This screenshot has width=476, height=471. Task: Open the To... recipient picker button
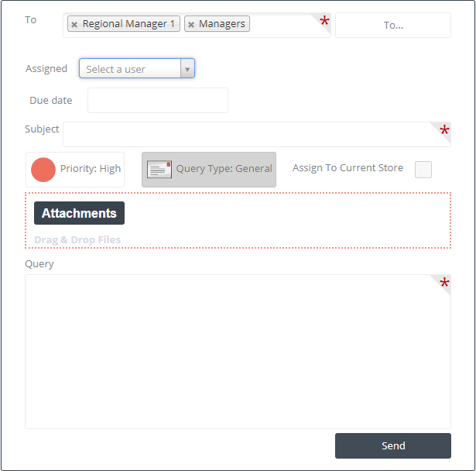[x=393, y=26]
